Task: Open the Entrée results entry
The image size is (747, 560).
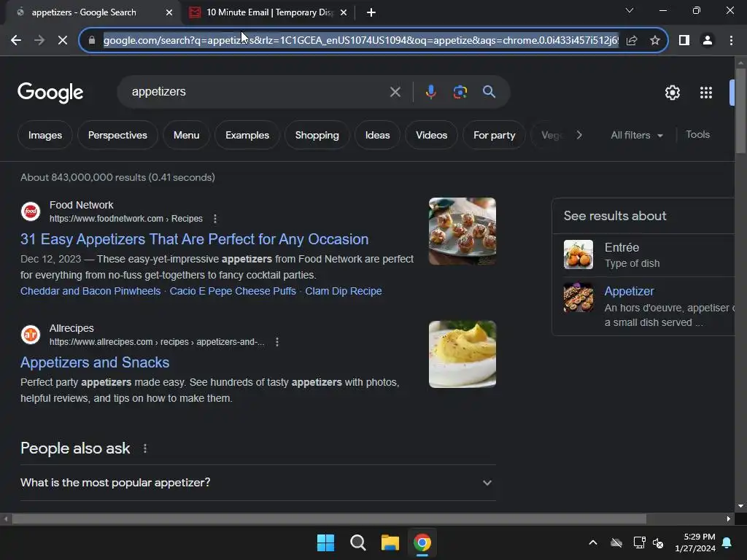Action: (643, 254)
